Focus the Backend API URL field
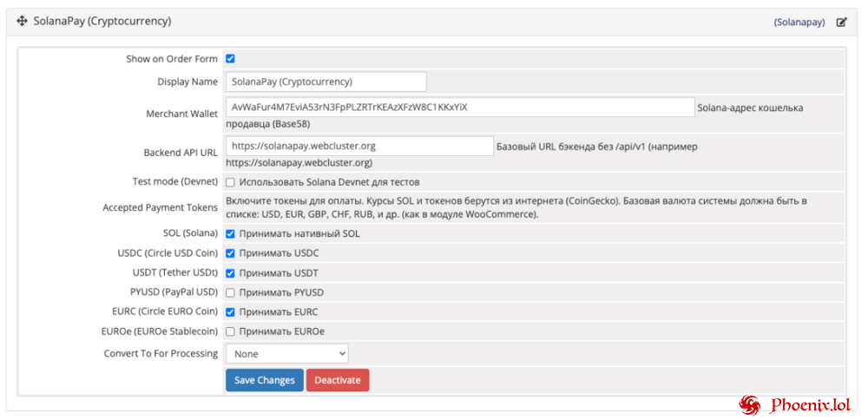Image resolution: width=868 pixels, height=419 pixels. [x=359, y=146]
